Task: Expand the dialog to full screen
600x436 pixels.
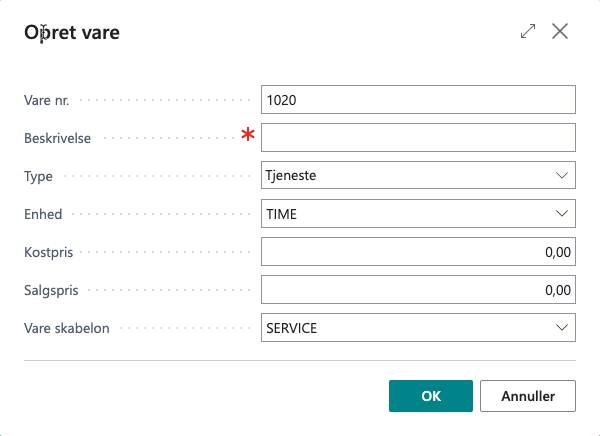Action: (x=528, y=32)
